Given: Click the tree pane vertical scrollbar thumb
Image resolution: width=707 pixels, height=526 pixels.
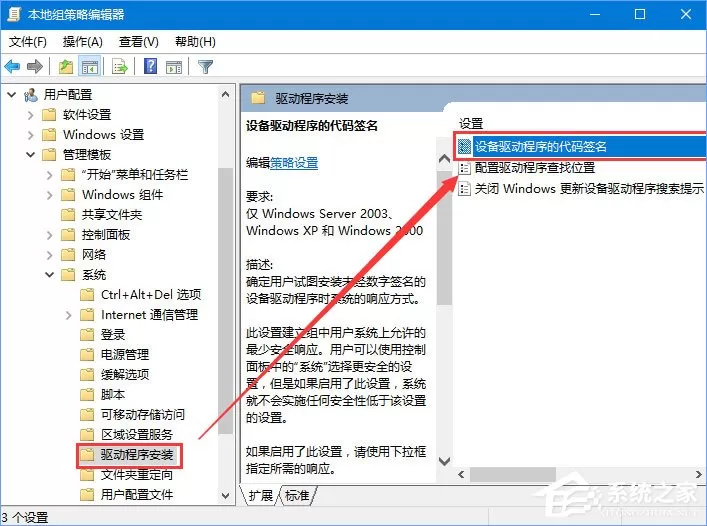Looking at the screenshot, I should [x=225, y=301].
